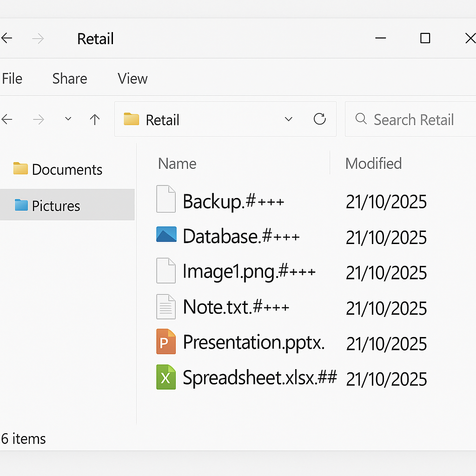Viewport: 476px width, 476px height.
Task: Open the File menu
Action: 12,79
